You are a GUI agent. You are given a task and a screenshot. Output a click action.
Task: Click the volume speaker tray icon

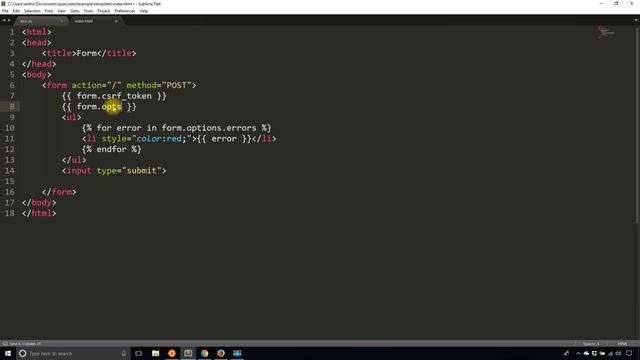pyautogui.click(x=618, y=353)
